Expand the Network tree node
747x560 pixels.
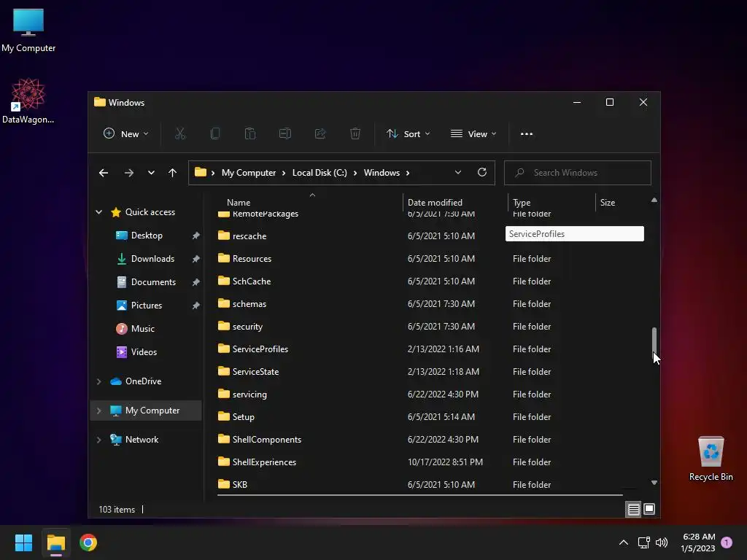98,440
